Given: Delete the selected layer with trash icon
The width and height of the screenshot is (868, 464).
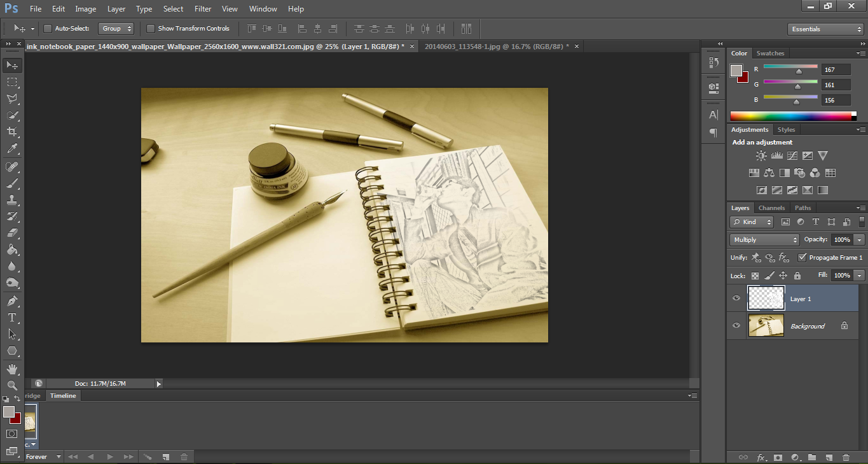Looking at the screenshot, I should point(846,457).
